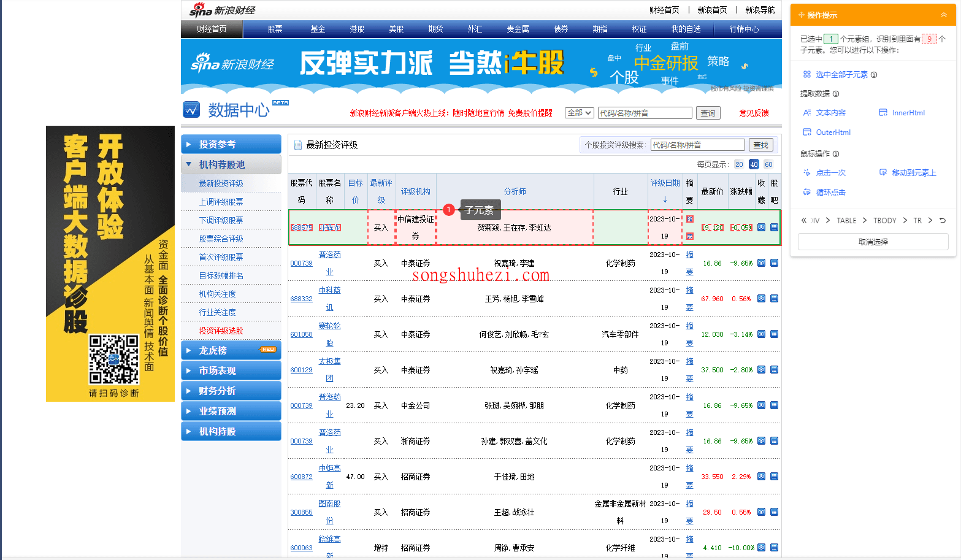Set the page size to 20 rows
961x560 pixels.
(x=739, y=164)
